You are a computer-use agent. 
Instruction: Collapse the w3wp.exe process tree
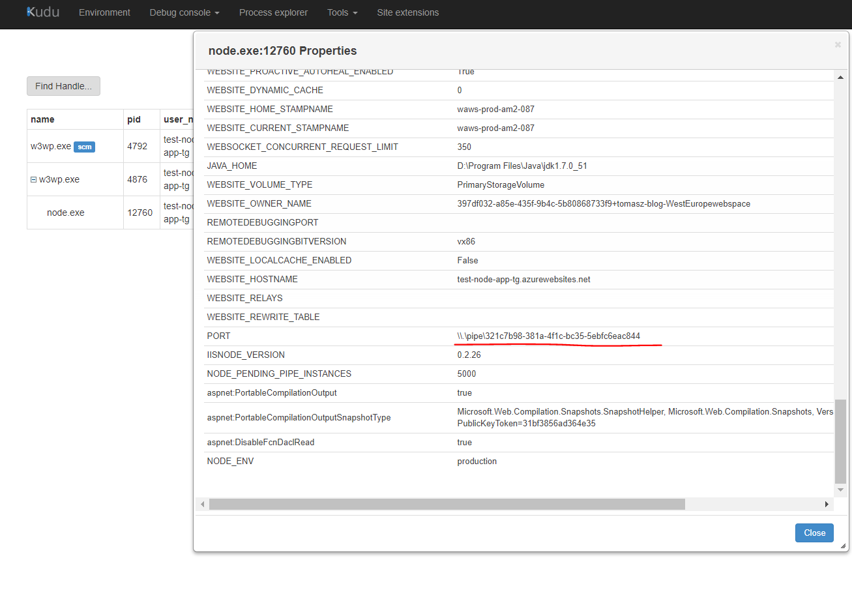[34, 180]
